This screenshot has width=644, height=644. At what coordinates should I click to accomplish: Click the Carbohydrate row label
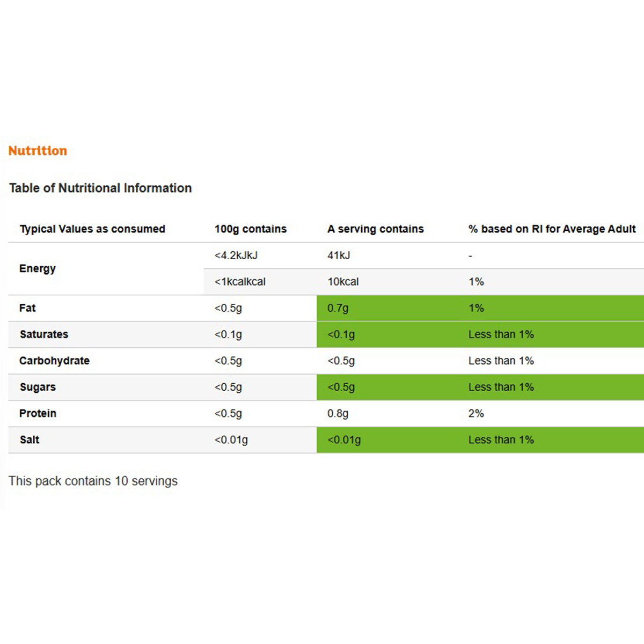click(54, 361)
